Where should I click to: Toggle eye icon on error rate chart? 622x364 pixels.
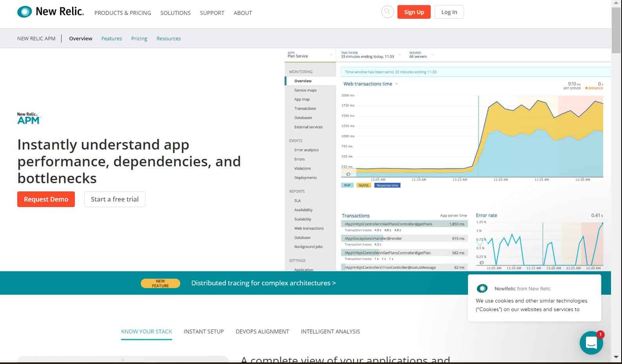click(482, 263)
